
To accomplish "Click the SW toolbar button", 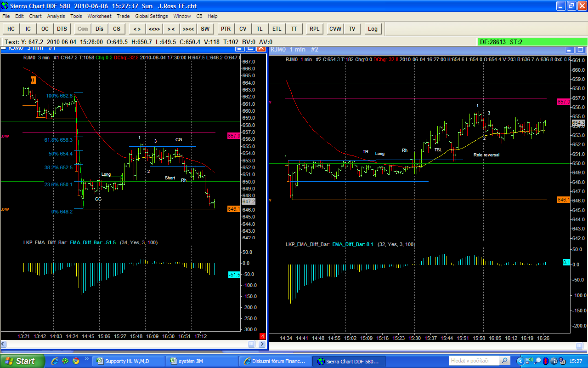I will 205,29.
